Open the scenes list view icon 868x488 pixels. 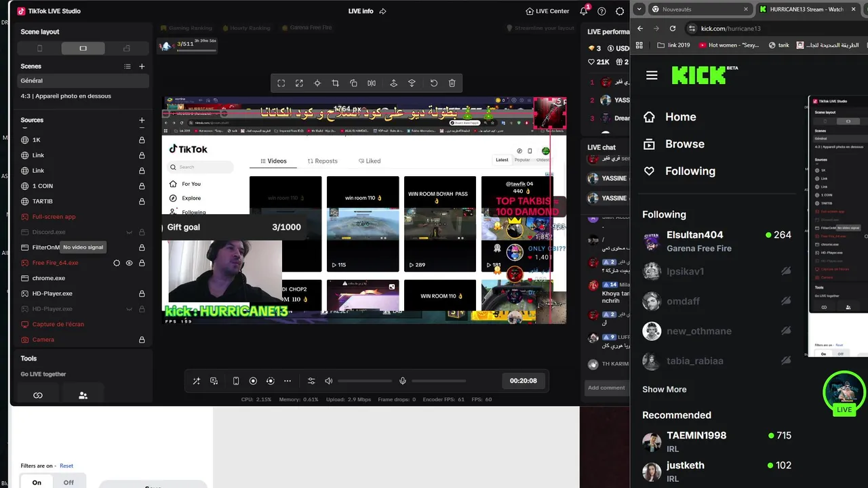(x=127, y=66)
